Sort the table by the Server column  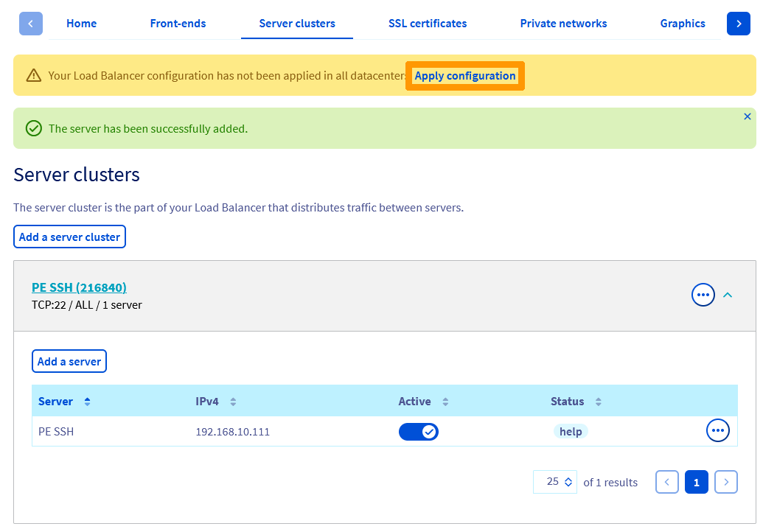tap(86, 401)
